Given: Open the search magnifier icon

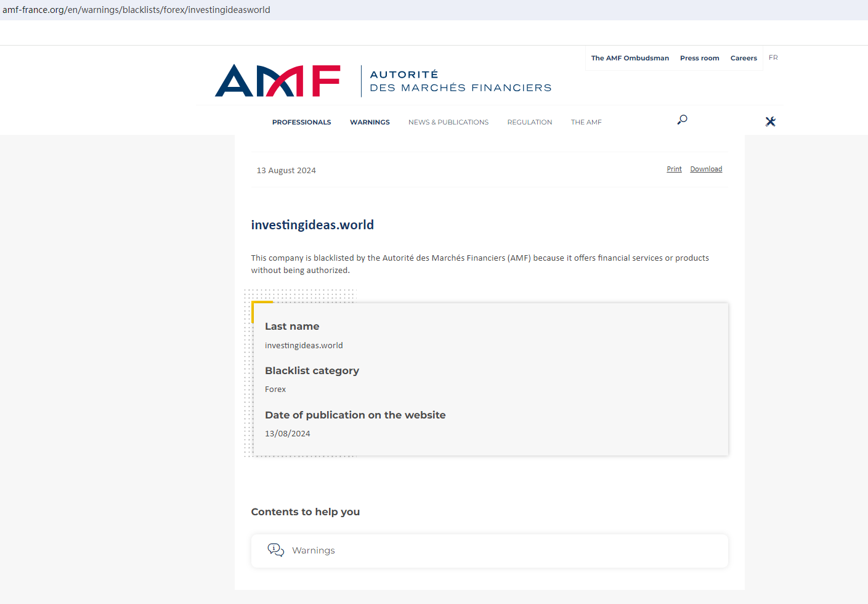Looking at the screenshot, I should [x=682, y=120].
